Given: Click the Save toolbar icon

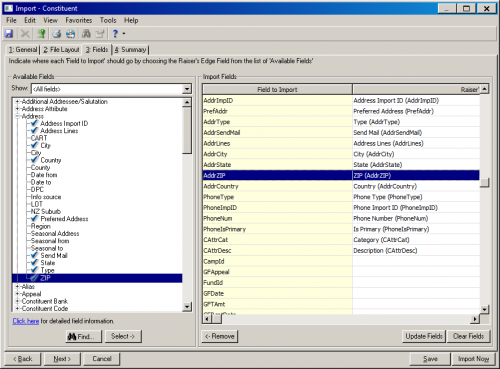Looking at the screenshot, I should pyautogui.click(x=9, y=34).
